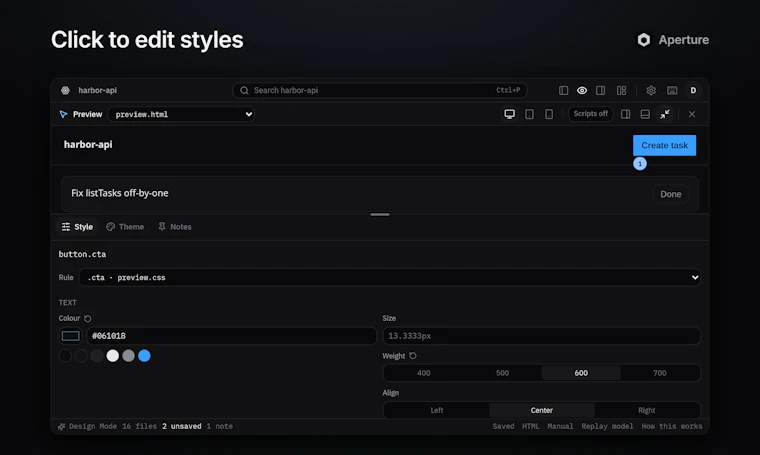Set font weight to 400
The height and width of the screenshot is (455, 760).
[424, 373]
